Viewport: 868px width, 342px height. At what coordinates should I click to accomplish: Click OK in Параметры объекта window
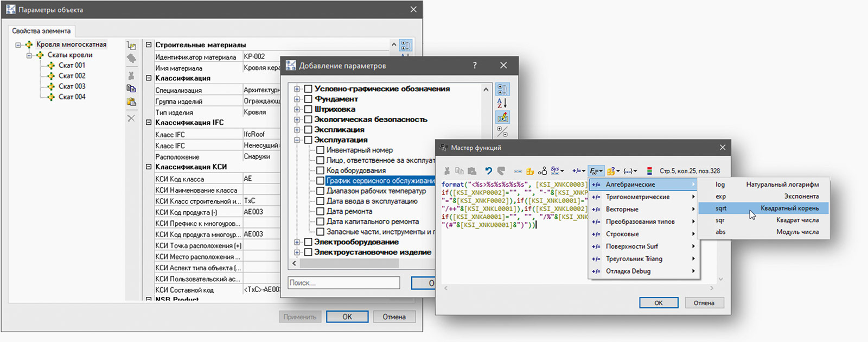[347, 316]
